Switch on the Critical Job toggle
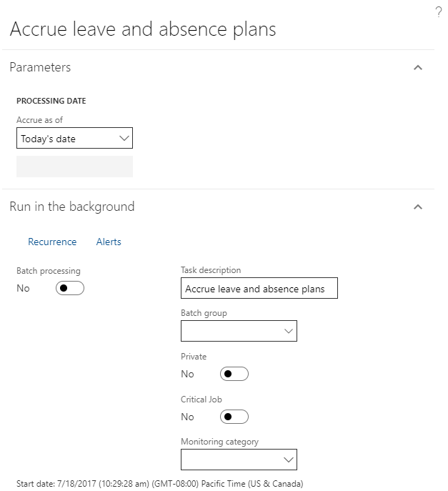 click(x=234, y=417)
